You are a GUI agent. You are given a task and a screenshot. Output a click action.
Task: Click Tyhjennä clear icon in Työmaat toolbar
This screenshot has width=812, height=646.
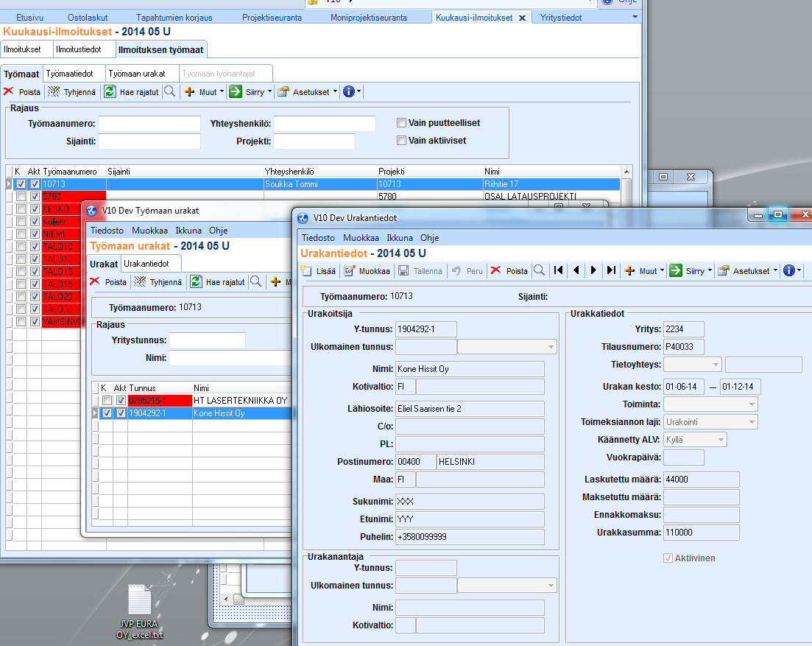coord(54,91)
